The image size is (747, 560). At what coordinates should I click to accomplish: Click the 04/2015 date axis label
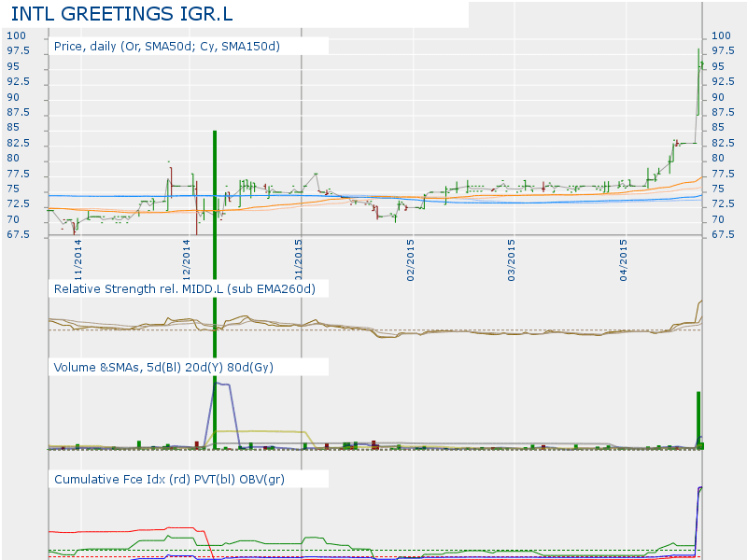tap(623, 260)
